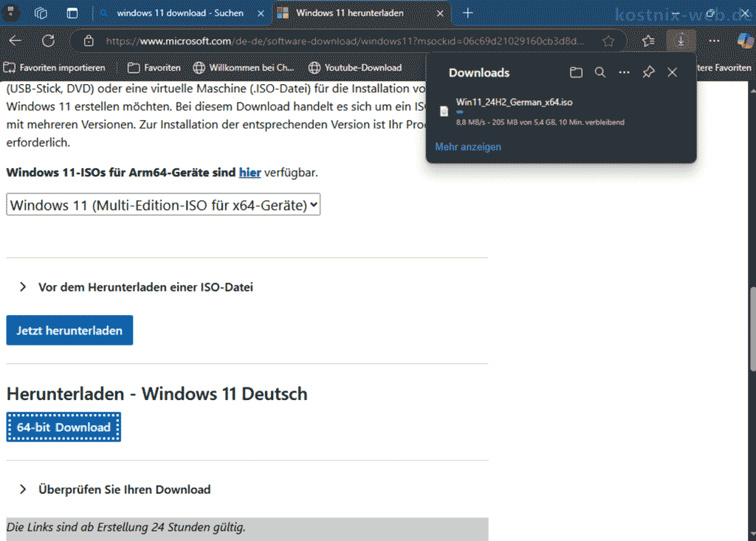Screen dimensions: 756x541
Task: Open the Youtube-Download bookmark
Action: click(x=355, y=67)
